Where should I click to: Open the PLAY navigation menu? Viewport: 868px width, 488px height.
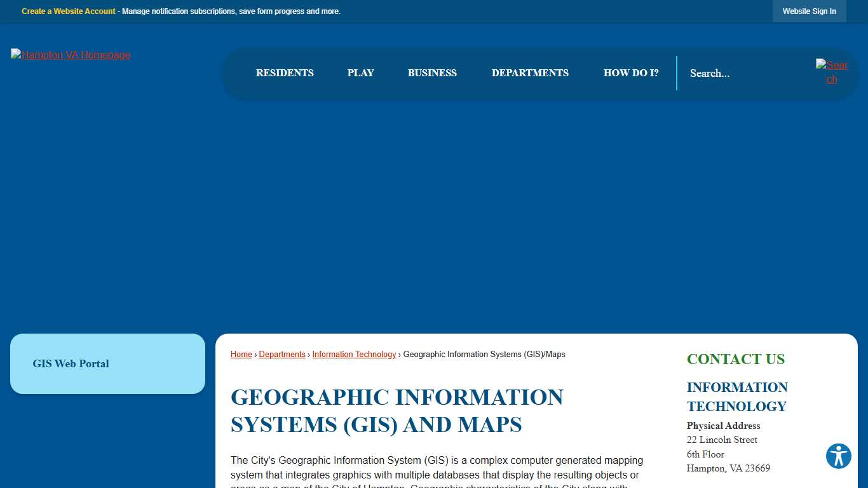click(360, 72)
